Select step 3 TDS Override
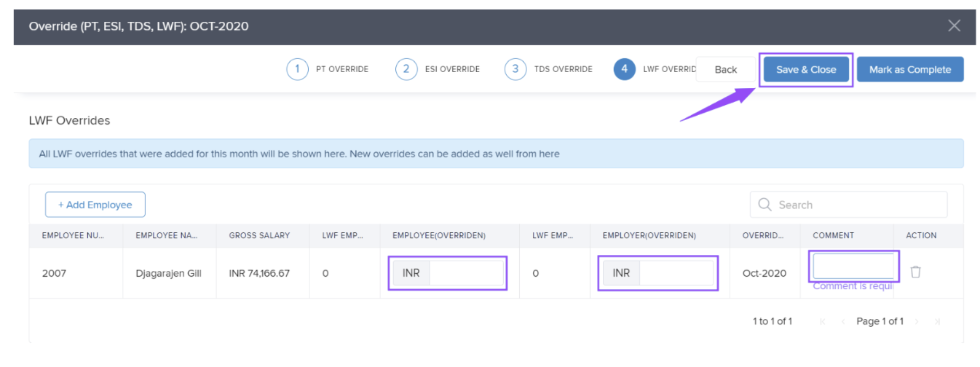The width and height of the screenshot is (980, 367). coord(515,69)
